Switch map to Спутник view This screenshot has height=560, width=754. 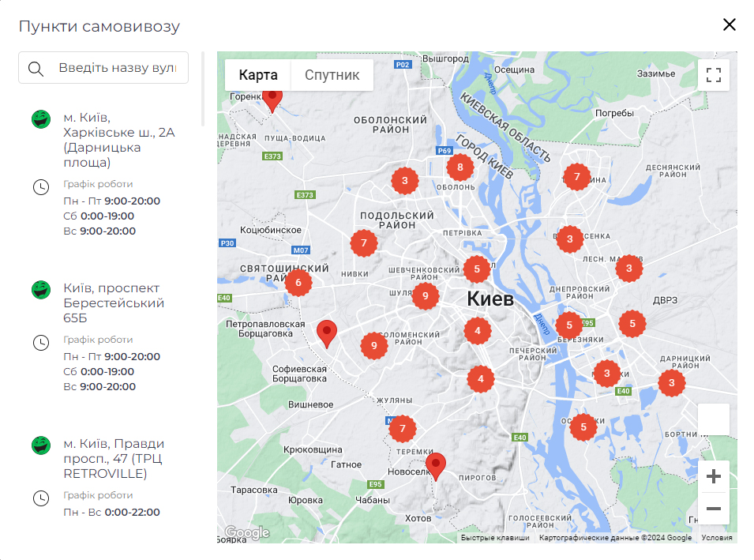(332, 75)
